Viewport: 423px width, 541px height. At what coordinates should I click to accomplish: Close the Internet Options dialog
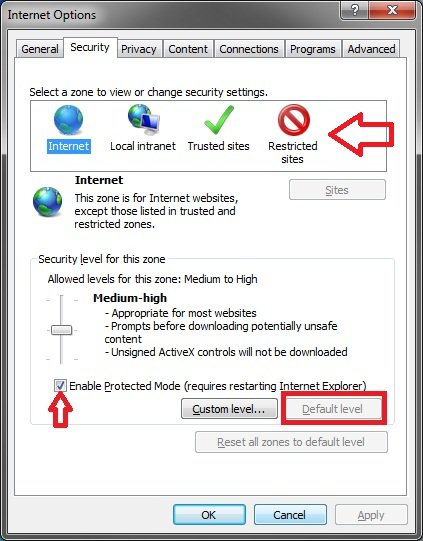[x=392, y=10]
